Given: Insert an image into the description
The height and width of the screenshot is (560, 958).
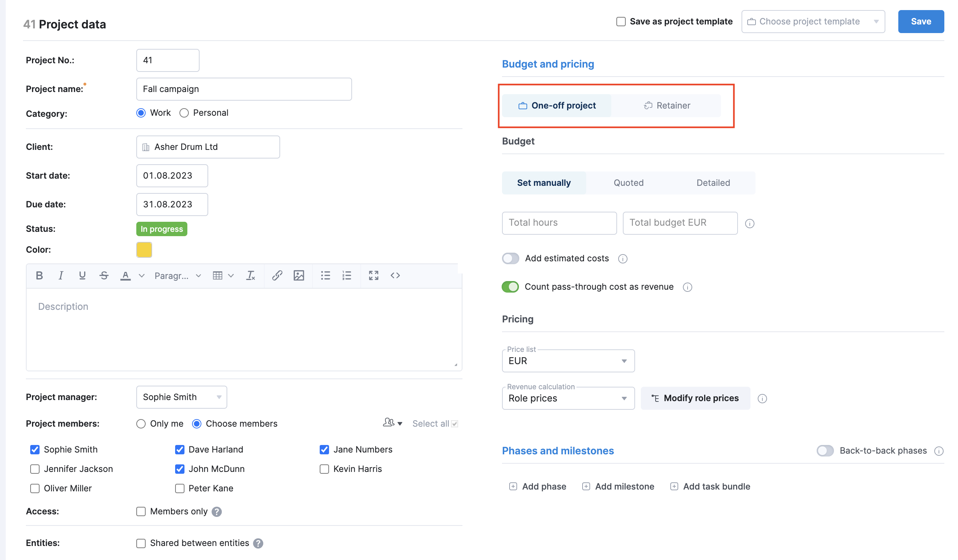Looking at the screenshot, I should pyautogui.click(x=299, y=275).
